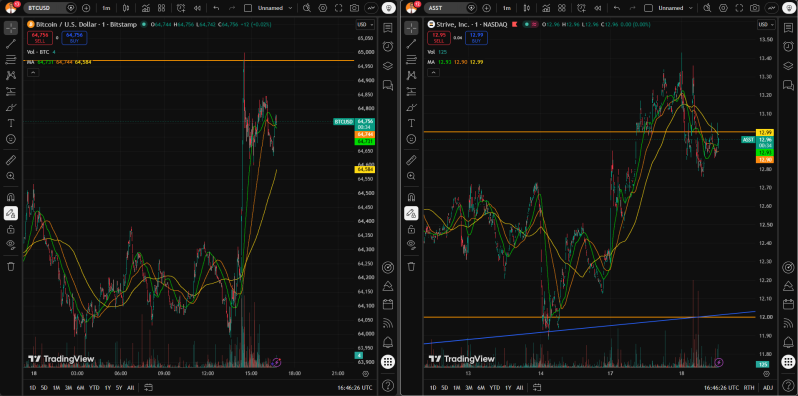798x396 pixels.
Task: Open the USD currency dropdown in ASST window
Action: pos(766,24)
